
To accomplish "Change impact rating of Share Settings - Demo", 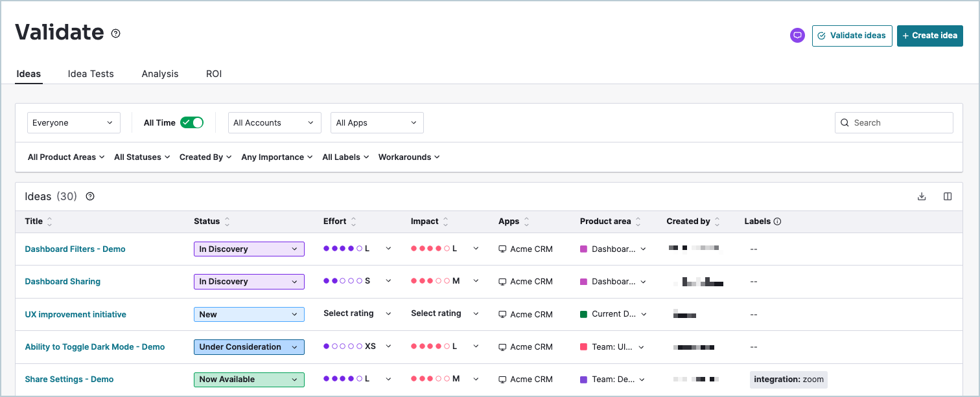I will coord(445,379).
